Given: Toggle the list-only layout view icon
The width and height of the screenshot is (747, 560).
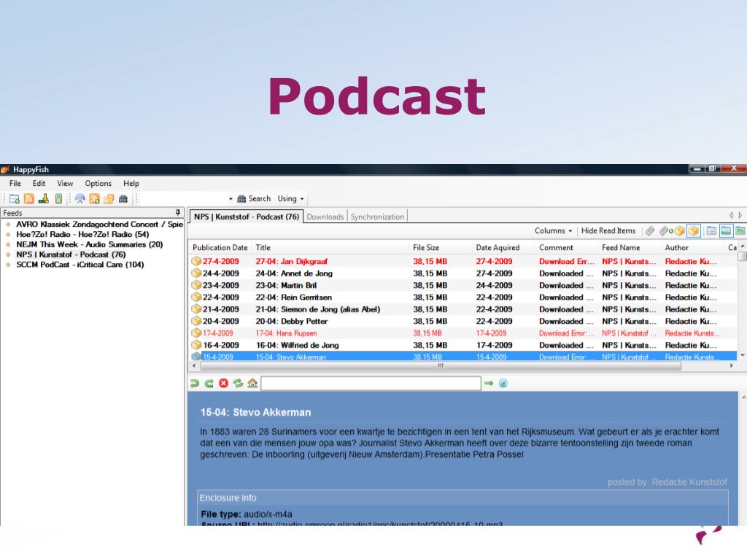Looking at the screenshot, I should pyautogui.click(x=711, y=231).
